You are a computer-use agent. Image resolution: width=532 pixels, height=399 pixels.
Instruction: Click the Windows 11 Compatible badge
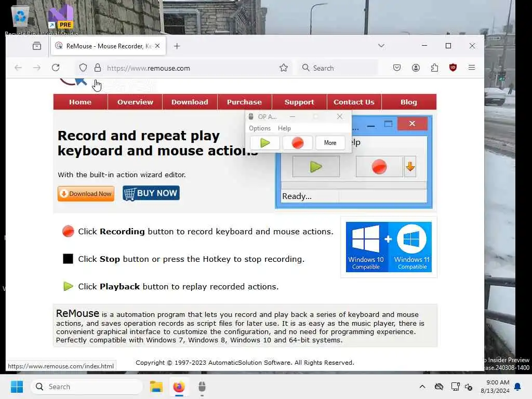pyautogui.click(x=411, y=247)
